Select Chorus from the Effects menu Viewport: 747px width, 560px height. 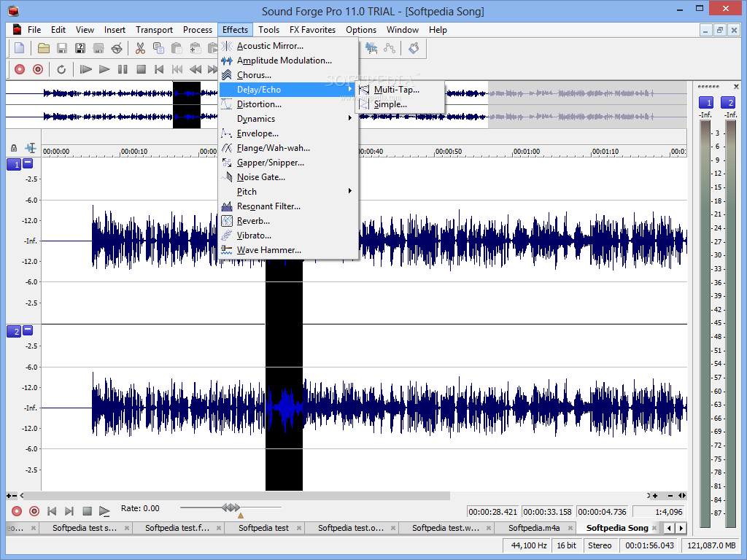289,75
